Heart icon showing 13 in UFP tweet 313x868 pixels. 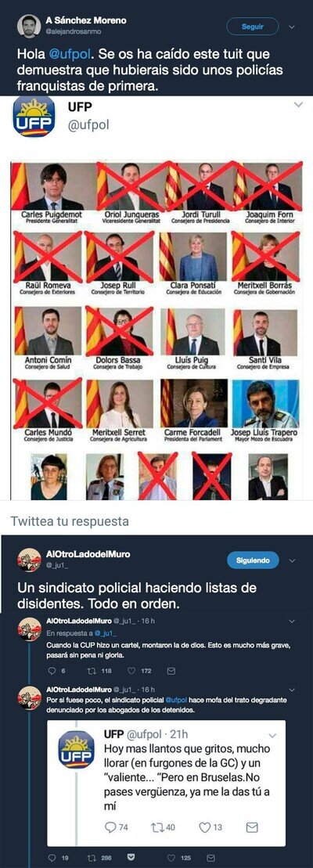[204, 827]
